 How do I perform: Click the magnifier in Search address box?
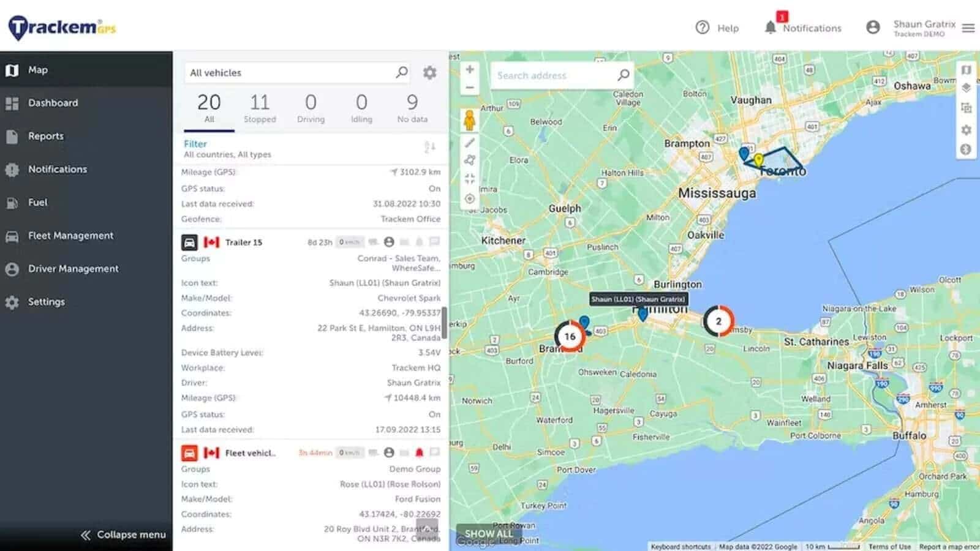pos(624,75)
